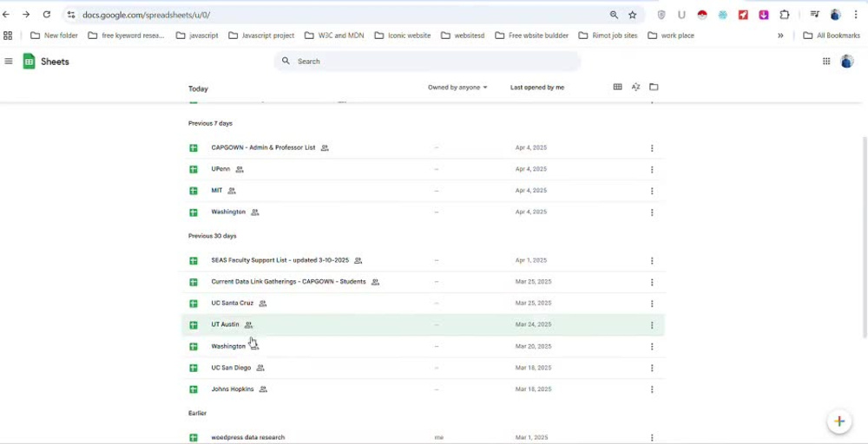Screen dimensions: 868x444
Task: Open more options for UPenn row
Action: 652,169
